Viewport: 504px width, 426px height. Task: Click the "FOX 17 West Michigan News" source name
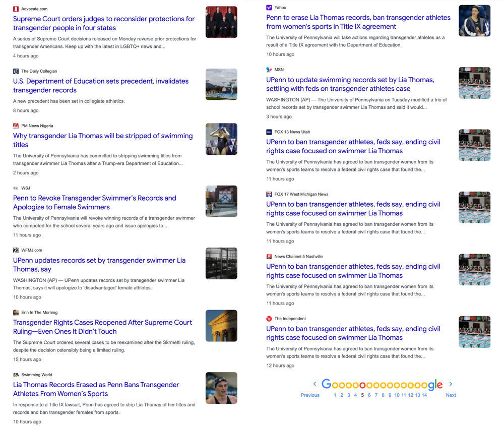[x=301, y=194]
